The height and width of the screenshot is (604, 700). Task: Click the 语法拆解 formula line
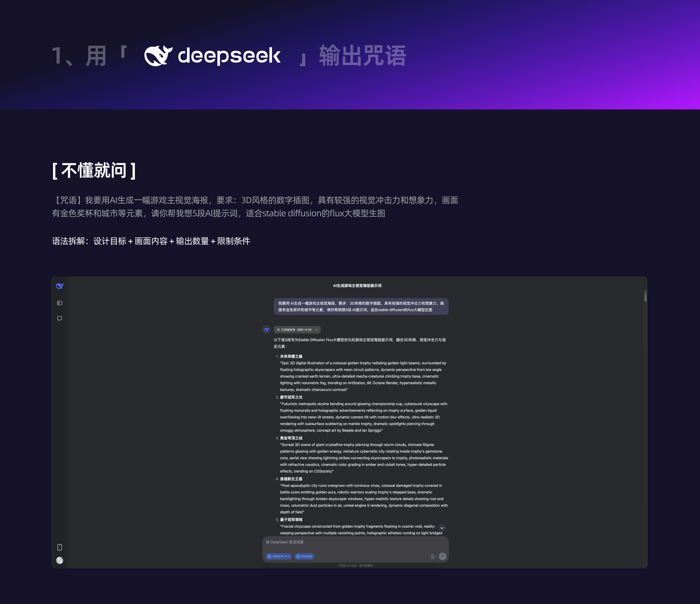tap(151, 241)
